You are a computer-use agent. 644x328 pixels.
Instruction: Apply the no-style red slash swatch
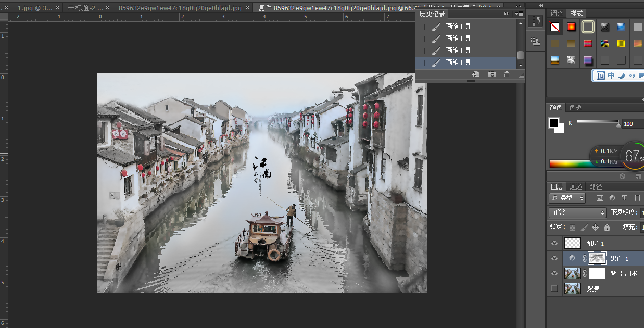tap(555, 27)
